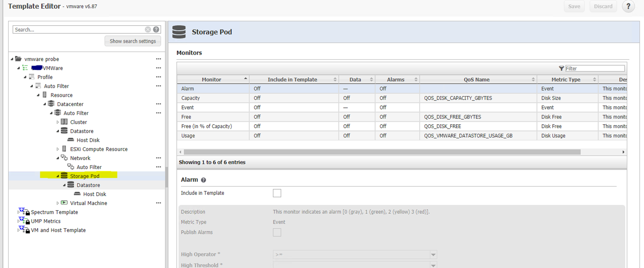Toggle the Publish Alarms checkbox

277,232
